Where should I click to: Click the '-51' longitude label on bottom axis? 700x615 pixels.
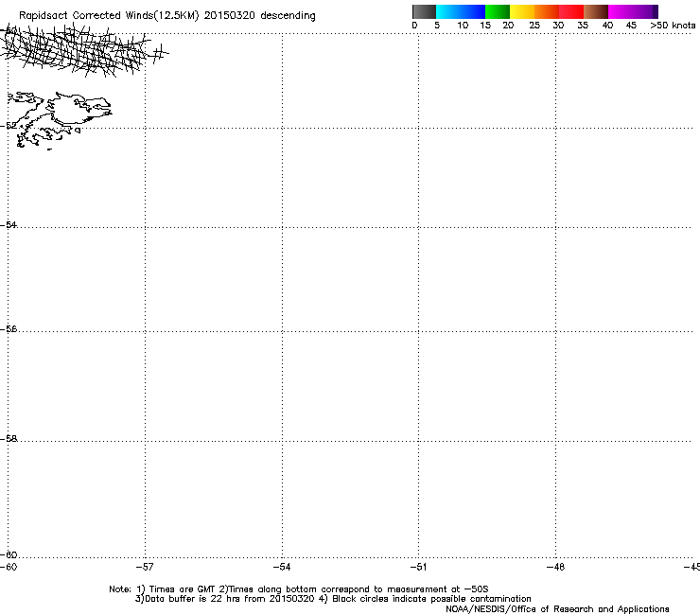click(x=418, y=567)
